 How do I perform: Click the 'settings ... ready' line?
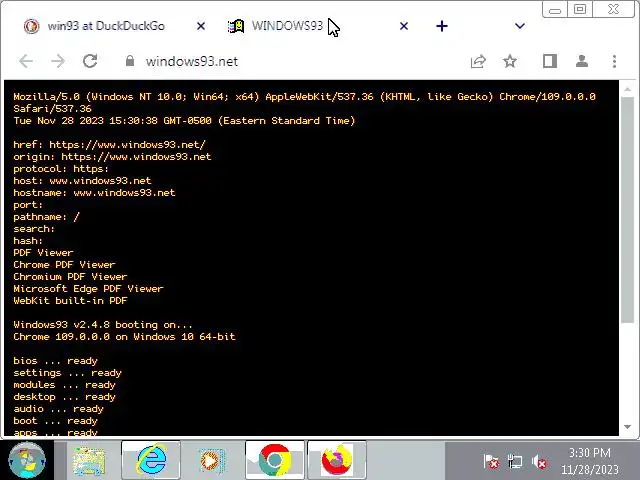point(67,373)
